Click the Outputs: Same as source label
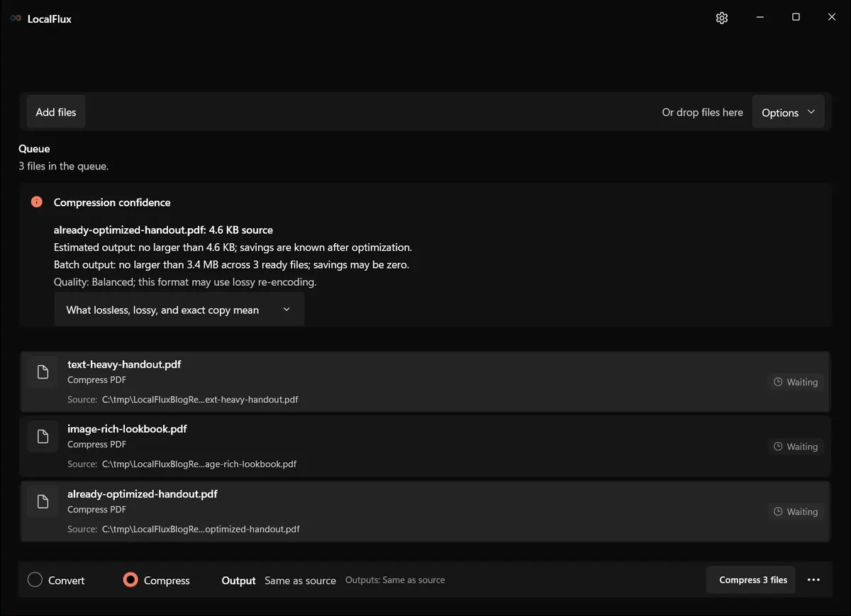Image resolution: width=851 pixels, height=616 pixels. (x=395, y=580)
